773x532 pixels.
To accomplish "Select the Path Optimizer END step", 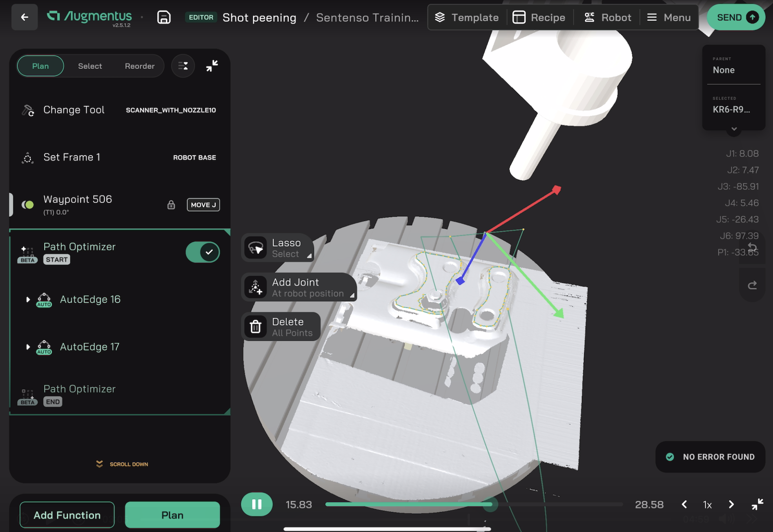I will (x=120, y=395).
